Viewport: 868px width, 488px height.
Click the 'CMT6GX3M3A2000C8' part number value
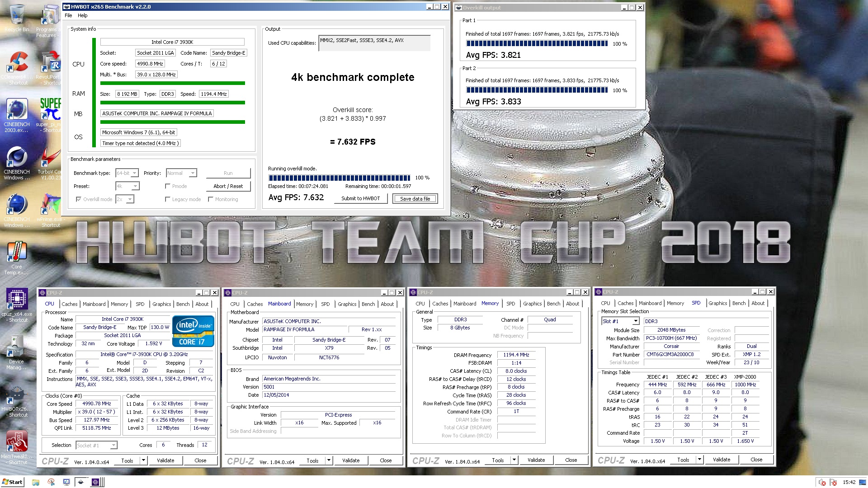(x=670, y=355)
